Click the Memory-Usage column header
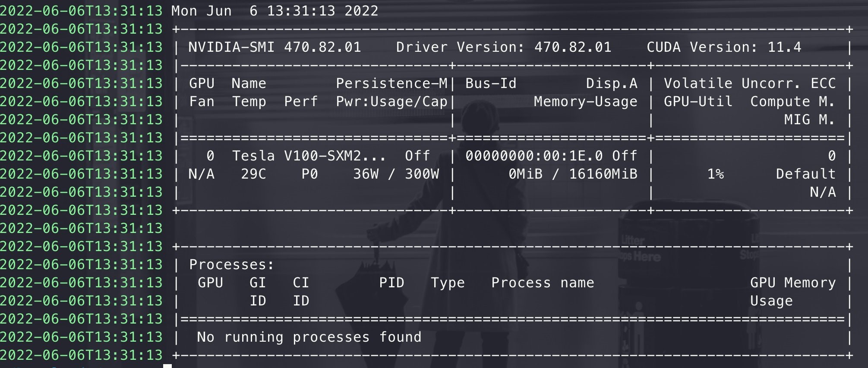Image resolution: width=868 pixels, height=368 pixels. point(586,101)
